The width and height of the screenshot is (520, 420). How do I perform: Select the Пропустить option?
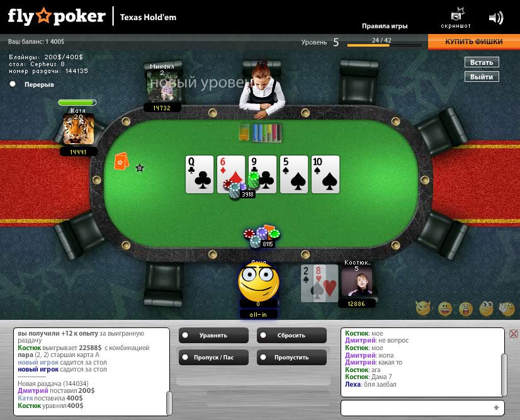pos(291,357)
